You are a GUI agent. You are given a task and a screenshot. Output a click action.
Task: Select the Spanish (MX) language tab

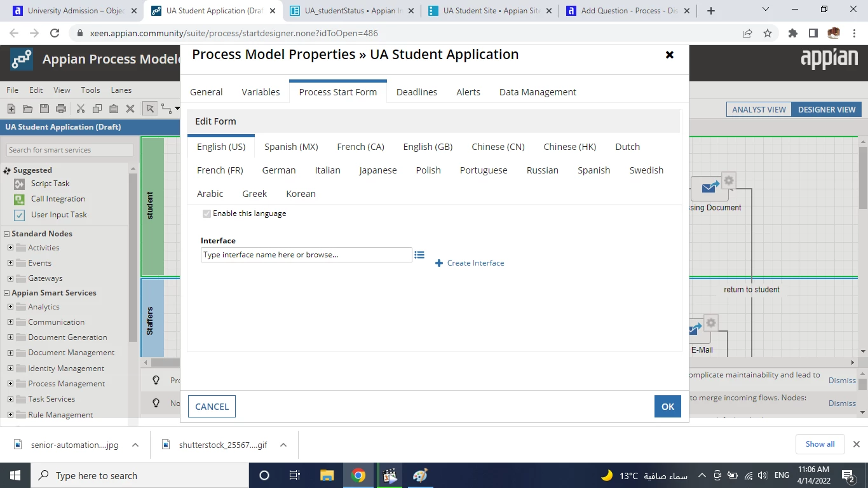tap(291, 147)
